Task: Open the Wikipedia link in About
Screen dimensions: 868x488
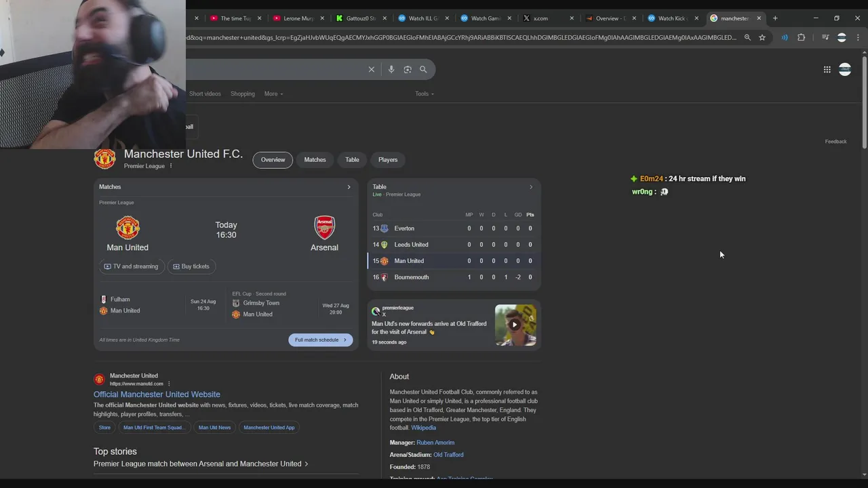Action: pos(423,428)
